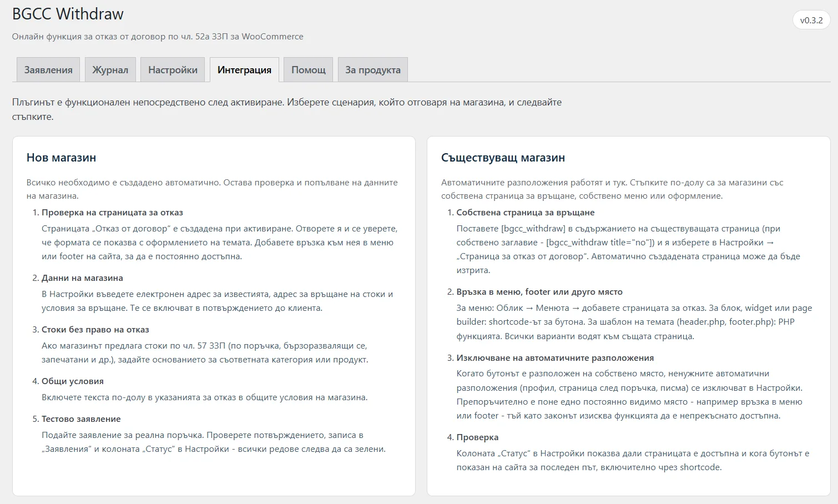Click step heading Собствена страница за връщане
838x504 pixels.
[526, 212]
